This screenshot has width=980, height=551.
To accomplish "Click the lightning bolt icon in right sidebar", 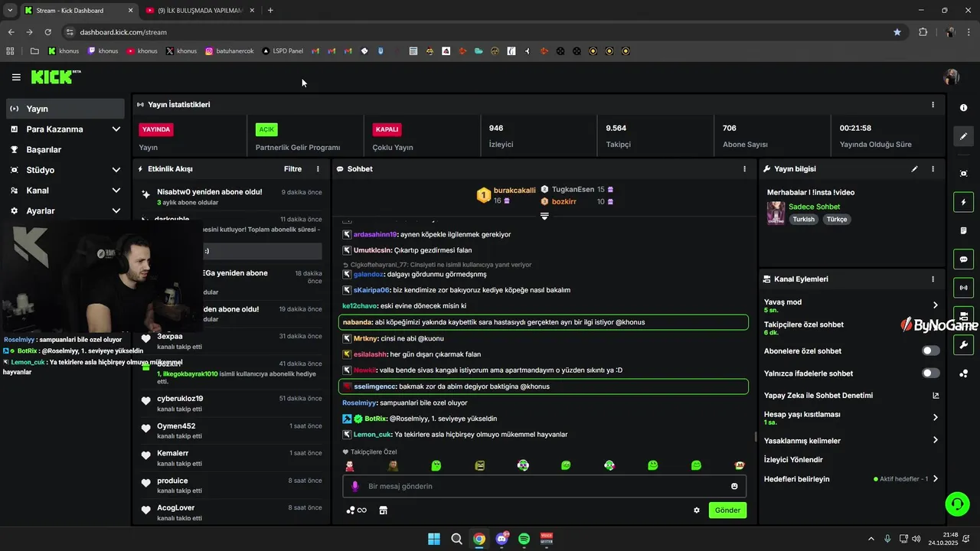I will pos(963,203).
